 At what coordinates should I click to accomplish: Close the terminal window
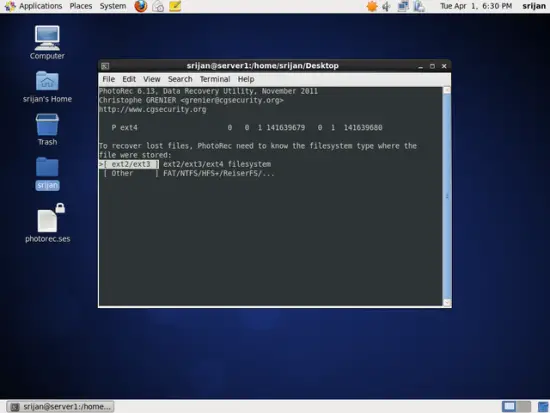pos(444,66)
